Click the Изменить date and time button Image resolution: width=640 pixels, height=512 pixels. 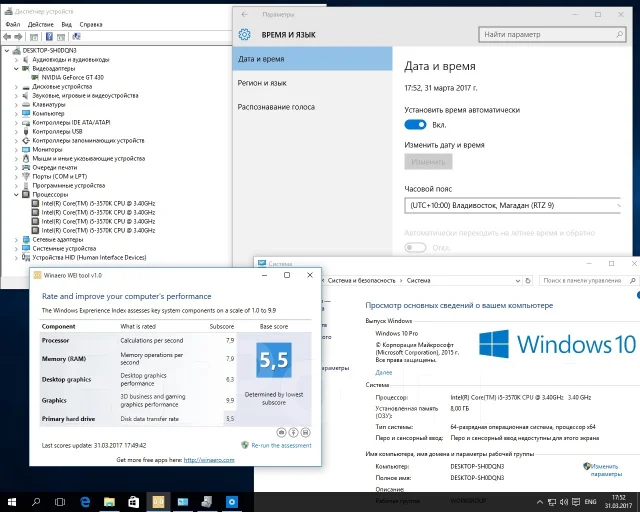point(428,162)
